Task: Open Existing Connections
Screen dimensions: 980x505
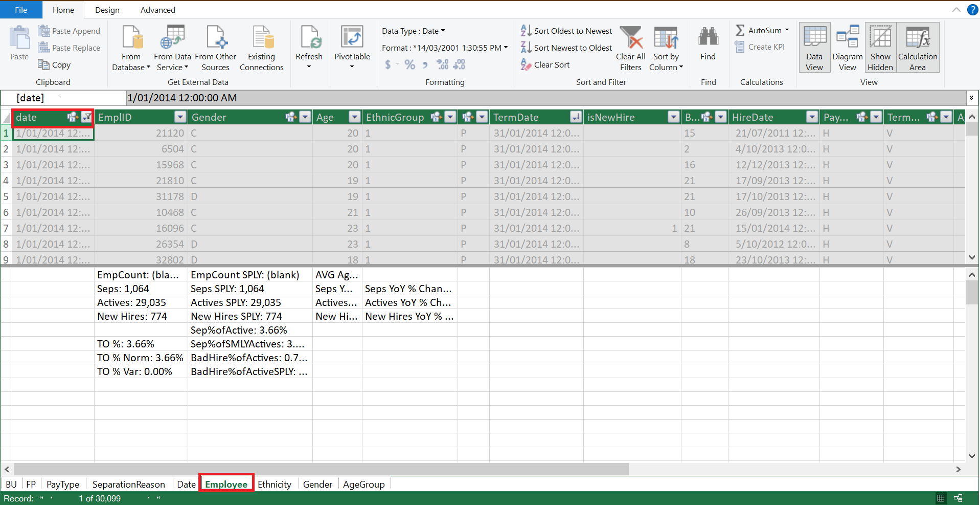Action: coord(261,47)
